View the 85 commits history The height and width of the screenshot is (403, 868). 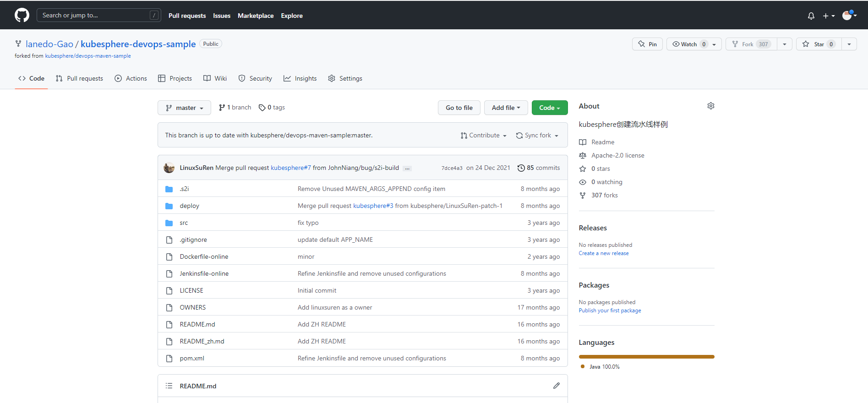pos(539,168)
